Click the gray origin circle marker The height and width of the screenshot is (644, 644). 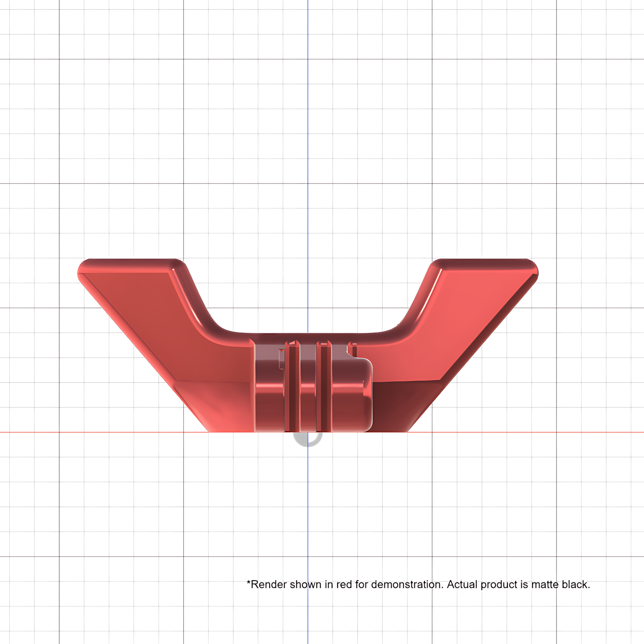tap(308, 439)
